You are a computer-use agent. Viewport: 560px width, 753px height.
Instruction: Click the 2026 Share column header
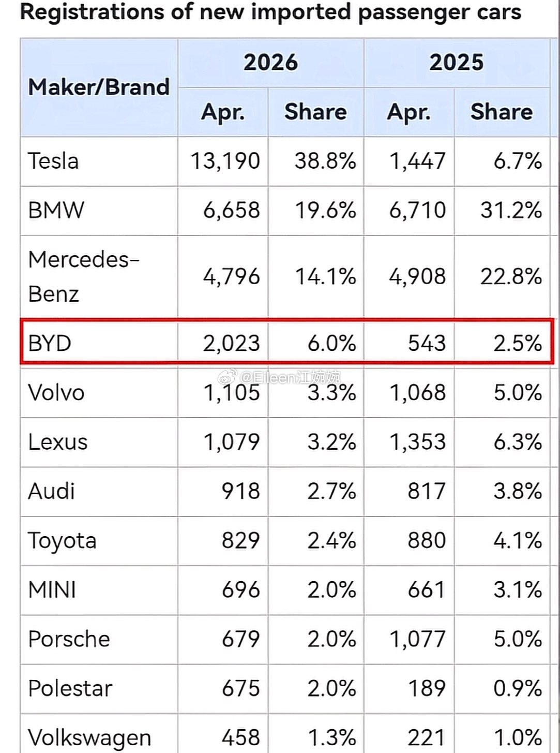click(315, 112)
